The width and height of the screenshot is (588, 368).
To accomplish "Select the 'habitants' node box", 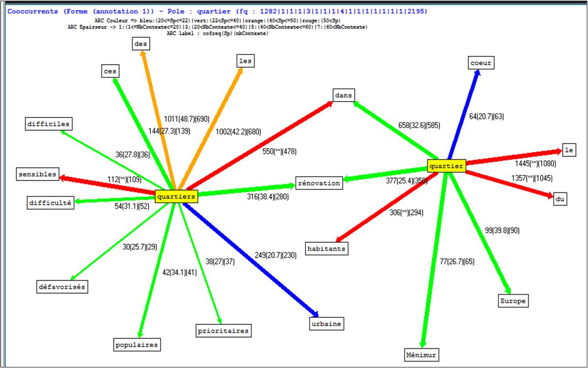I will [x=326, y=249].
